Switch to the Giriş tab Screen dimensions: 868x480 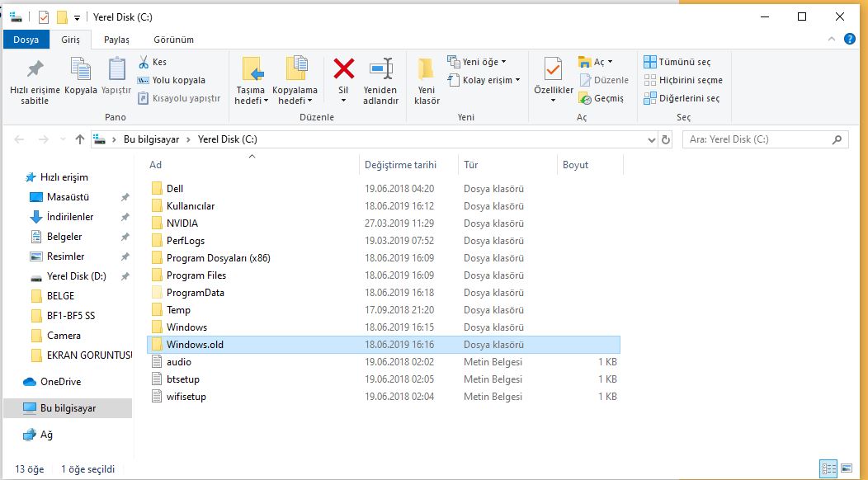(70, 40)
